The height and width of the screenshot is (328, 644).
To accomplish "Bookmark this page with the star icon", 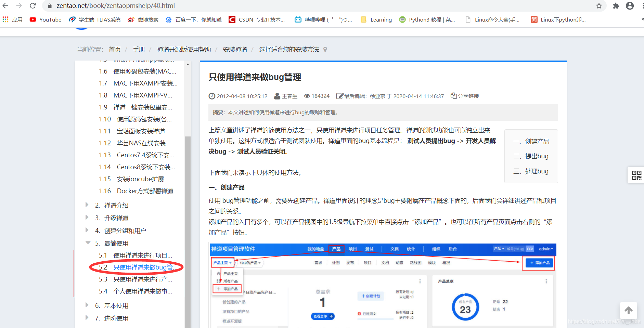I will coord(599,5).
